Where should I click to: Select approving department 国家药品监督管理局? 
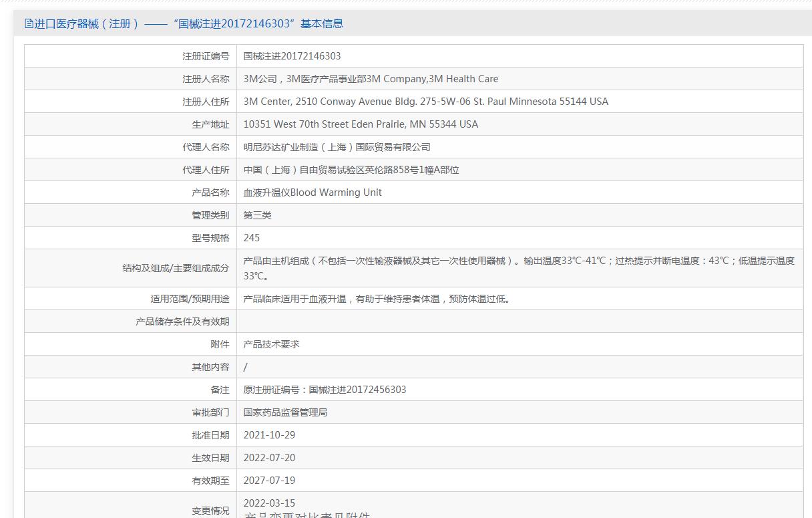[285, 412]
